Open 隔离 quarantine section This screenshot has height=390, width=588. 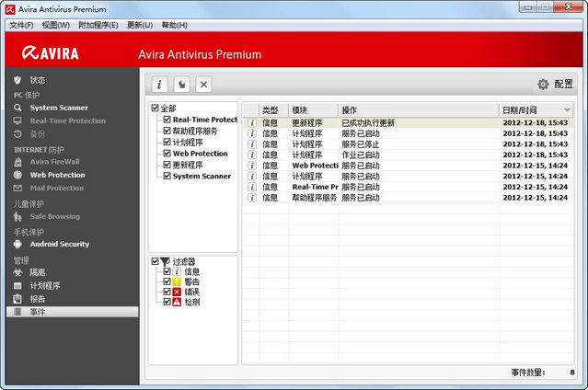pos(38,272)
